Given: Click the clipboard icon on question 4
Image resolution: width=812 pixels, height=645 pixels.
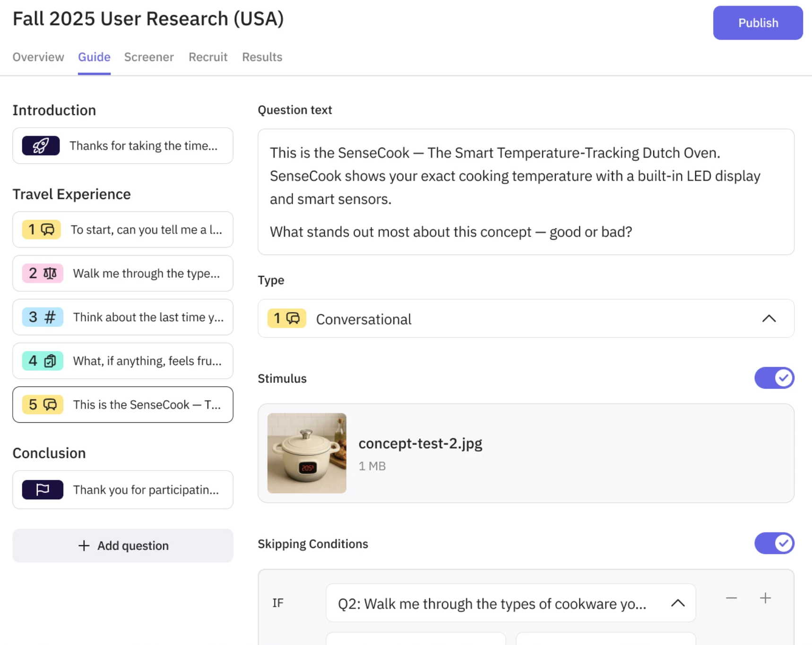Looking at the screenshot, I should coord(50,361).
